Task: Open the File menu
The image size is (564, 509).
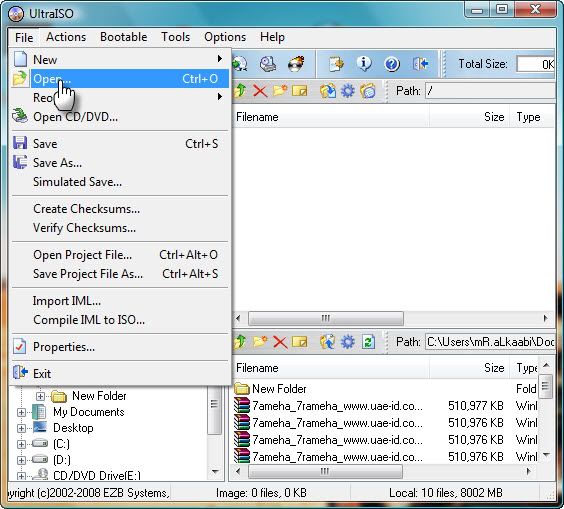Action: pos(24,37)
